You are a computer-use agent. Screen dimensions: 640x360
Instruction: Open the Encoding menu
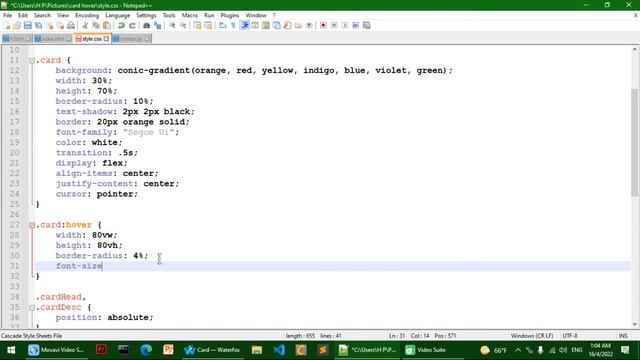point(87,15)
